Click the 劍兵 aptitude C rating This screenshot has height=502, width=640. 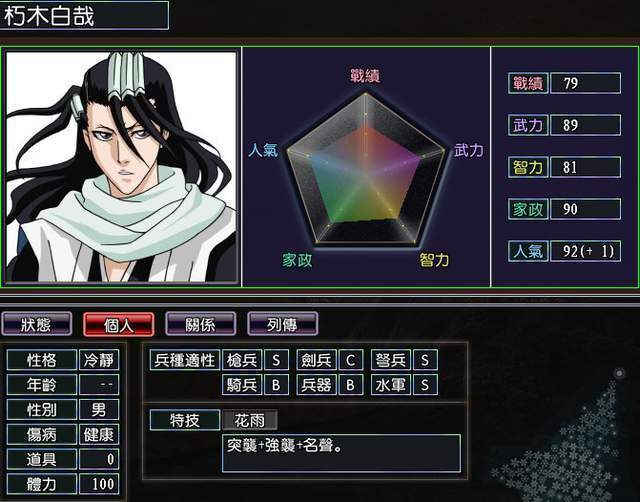(350, 360)
